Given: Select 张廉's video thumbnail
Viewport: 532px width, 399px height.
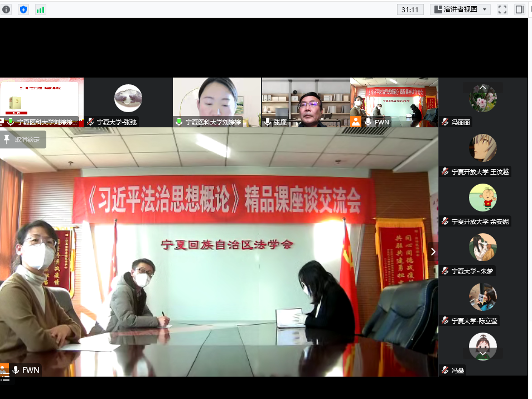Looking at the screenshot, I should click(x=306, y=102).
